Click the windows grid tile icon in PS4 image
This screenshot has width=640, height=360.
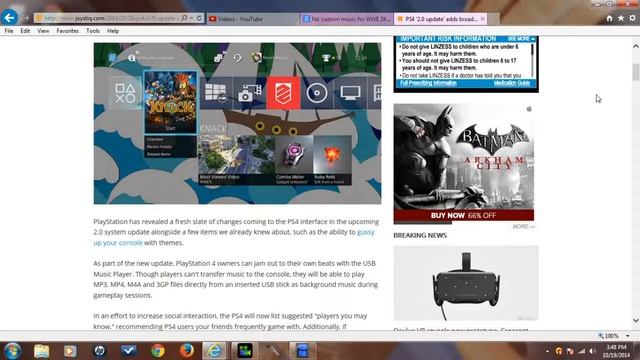(216, 93)
